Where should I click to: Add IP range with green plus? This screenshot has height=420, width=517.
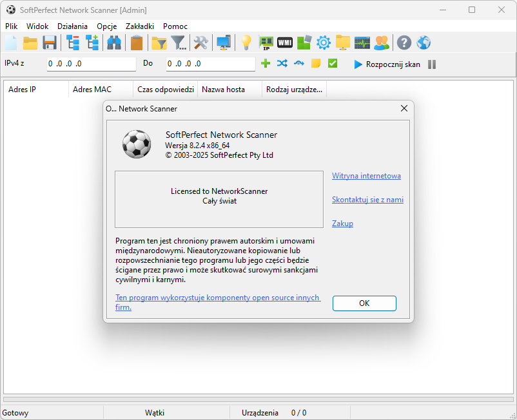point(266,63)
